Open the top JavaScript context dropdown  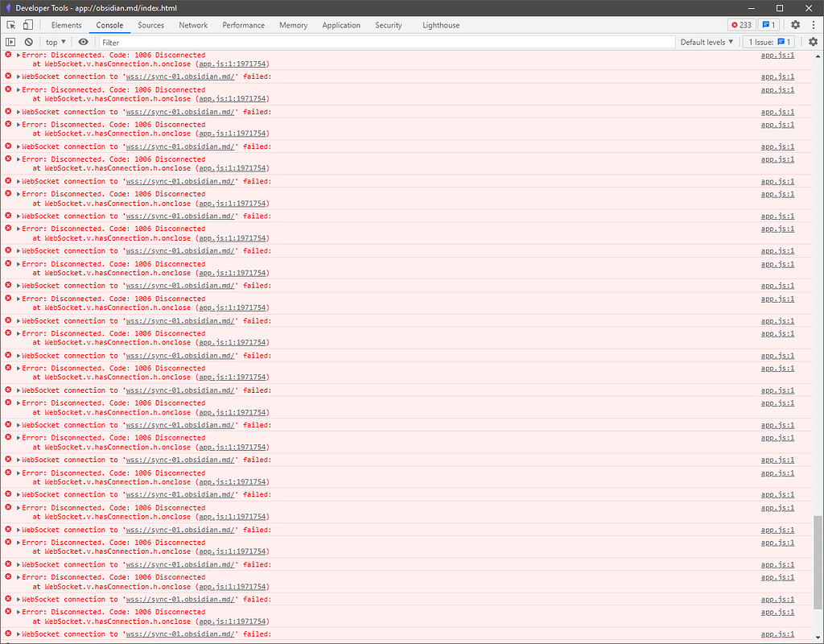coord(56,42)
